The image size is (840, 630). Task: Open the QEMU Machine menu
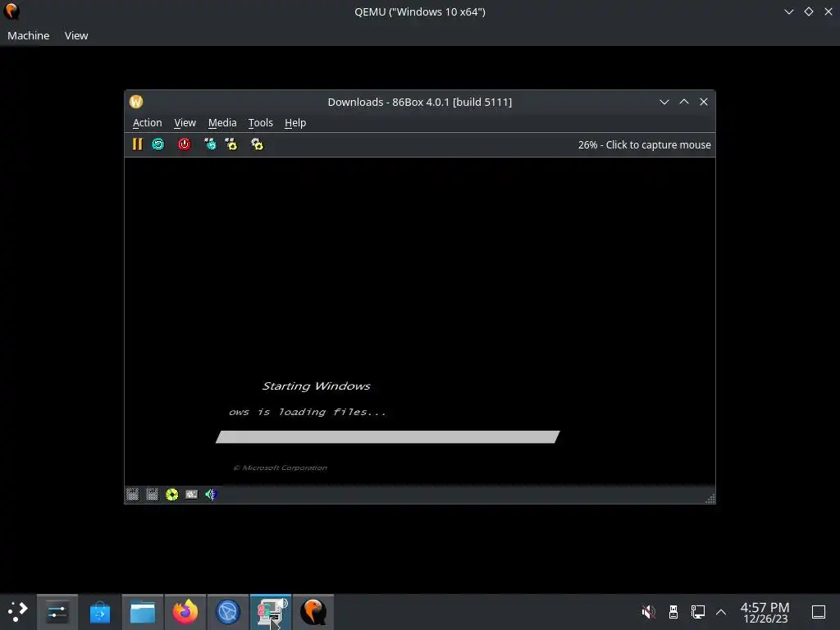29,35
